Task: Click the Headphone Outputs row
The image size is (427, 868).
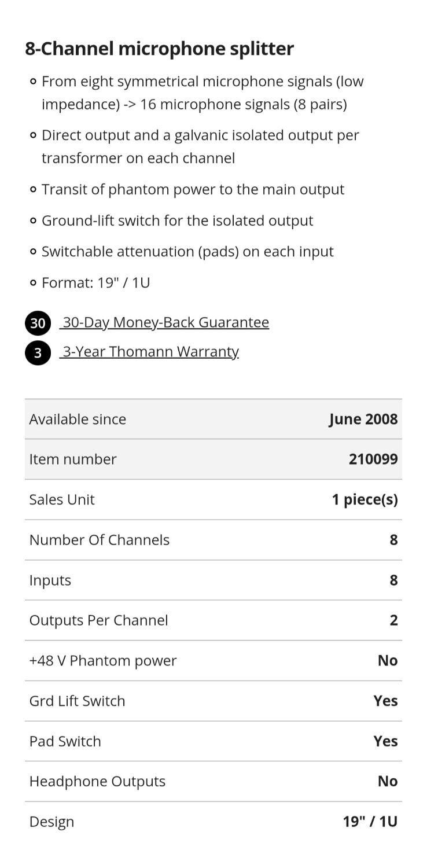Action: [x=213, y=781]
